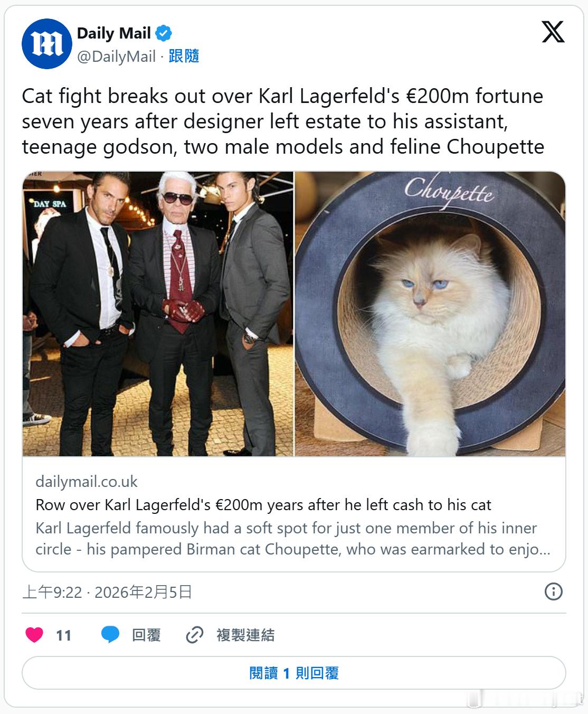
Task: Click the tweet text about cat fight
Action: [x=283, y=121]
